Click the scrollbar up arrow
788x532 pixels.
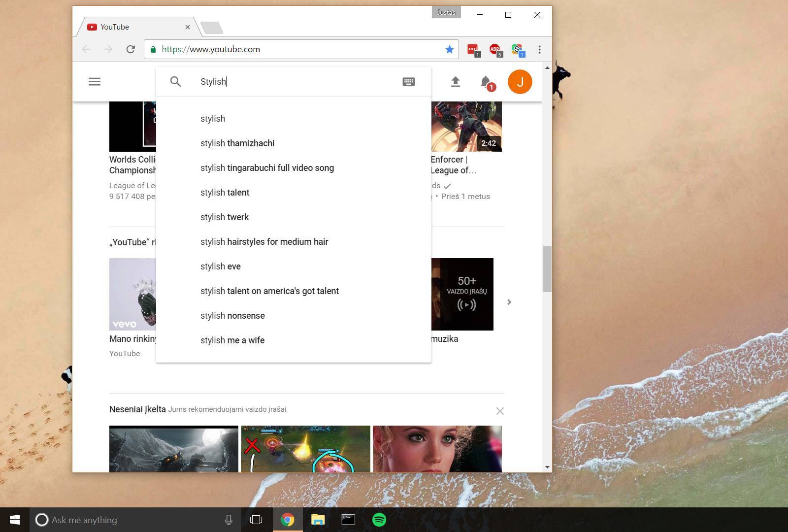pyautogui.click(x=547, y=67)
